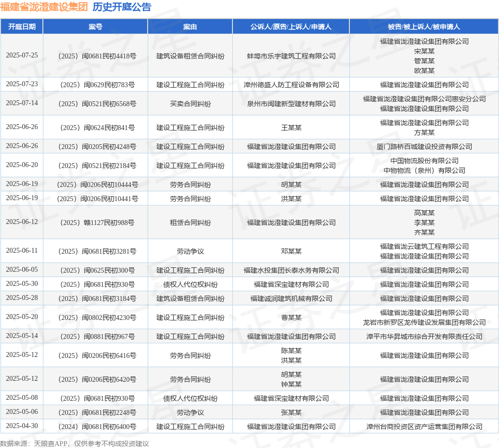Select the 案号 column header

(x=96, y=27)
